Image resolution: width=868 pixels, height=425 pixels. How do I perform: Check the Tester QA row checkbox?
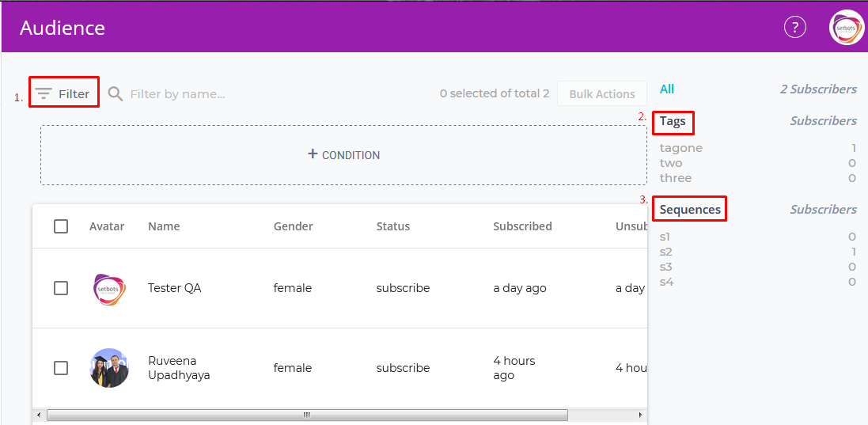[x=61, y=288]
